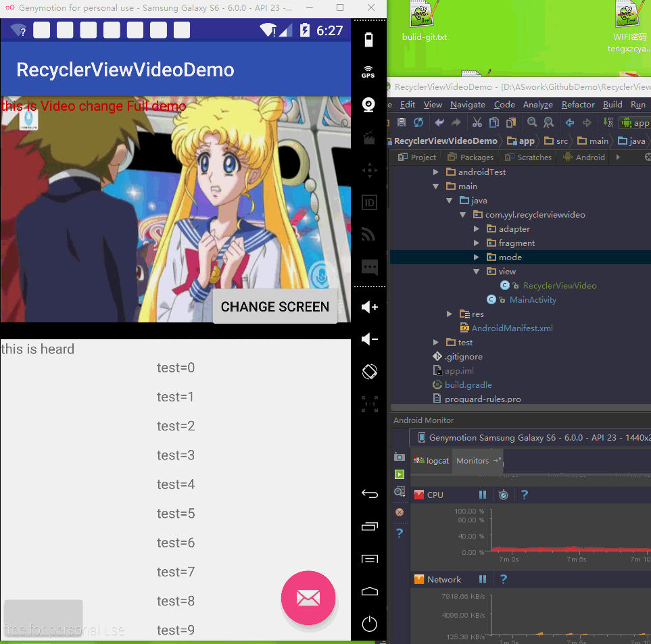Click Copy icon in Android Studio toolbar

[x=494, y=122]
